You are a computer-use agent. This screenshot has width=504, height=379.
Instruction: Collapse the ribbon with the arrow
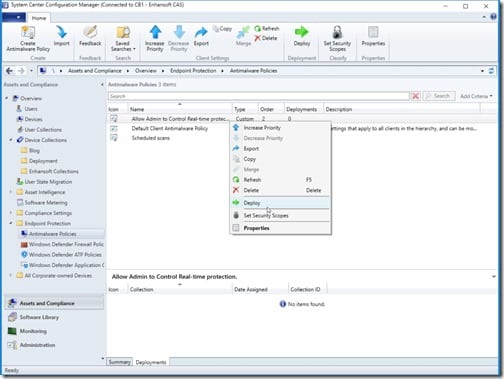pos(484,17)
